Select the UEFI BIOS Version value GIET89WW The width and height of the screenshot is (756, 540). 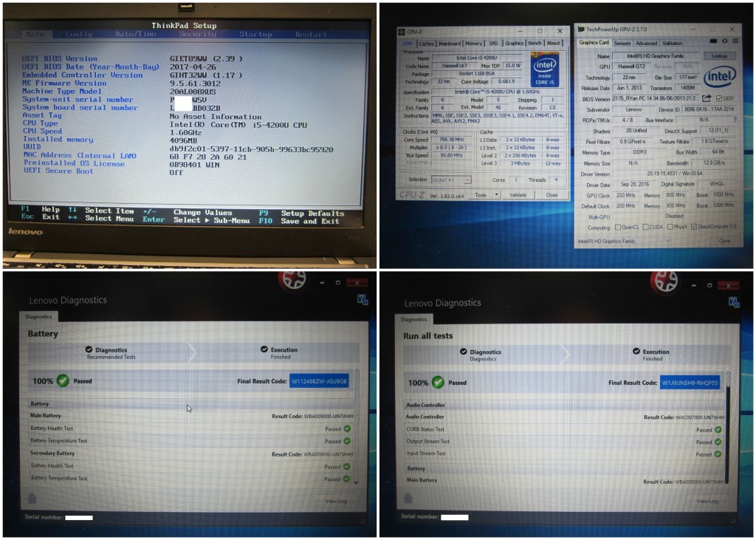[206, 58]
